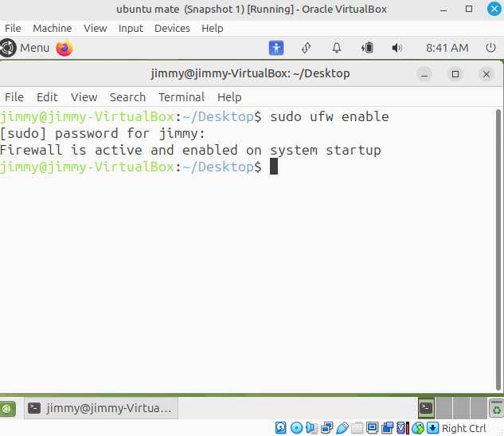
Task: Click the VirtualBox mouse integration status icon
Action: point(418,428)
